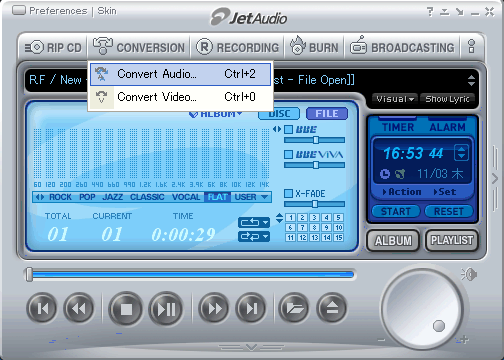The height and width of the screenshot is (360, 504).
Task: Open the repeat mode dropdown
Action: (x=254, y=222)
